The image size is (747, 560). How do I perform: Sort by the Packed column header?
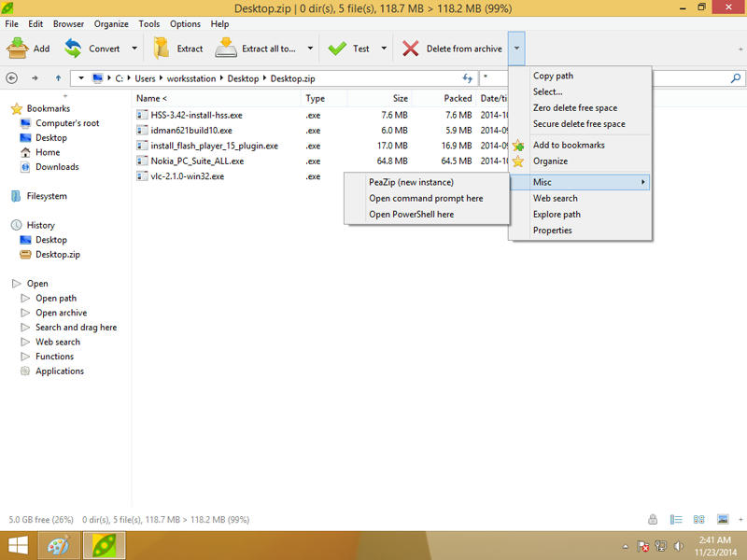(x=444, y=99)
